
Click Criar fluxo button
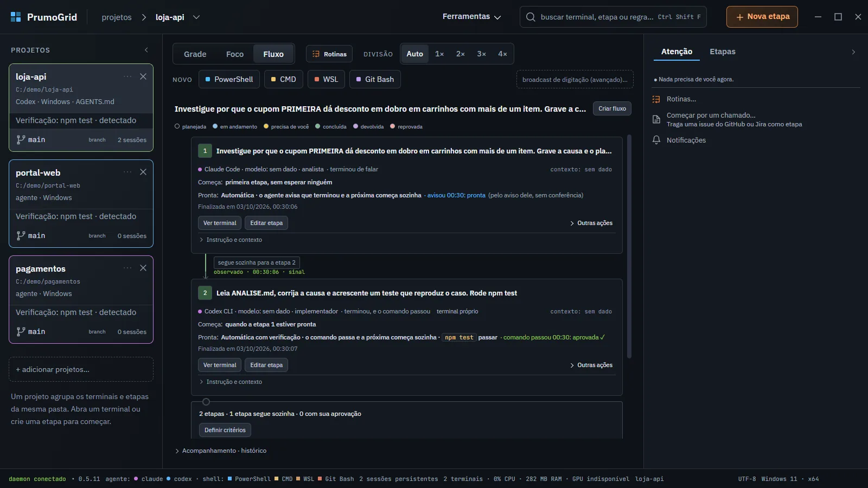point(612,108)
